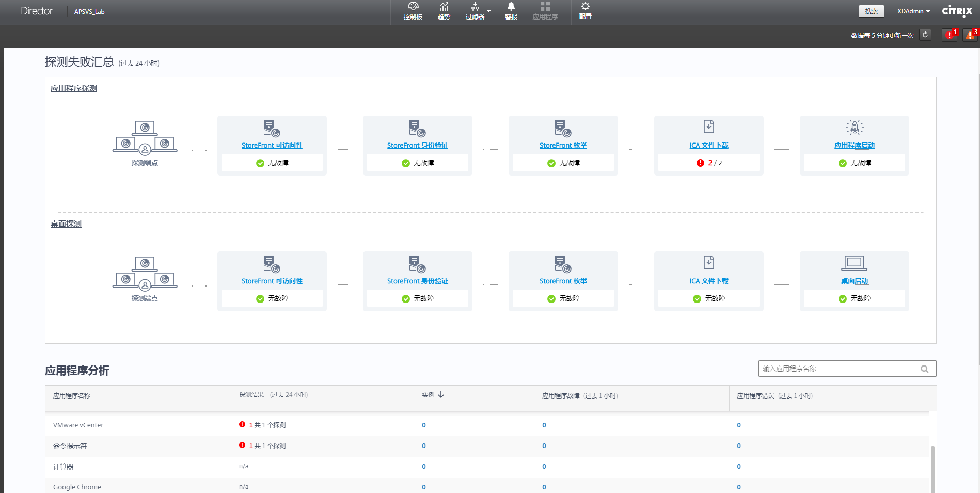
Task: Open the 命令提示符 probe result link
Action: point(267,446)
